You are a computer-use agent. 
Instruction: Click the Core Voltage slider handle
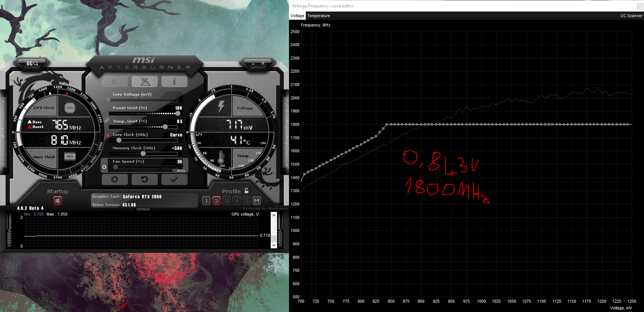click(109, 100)
